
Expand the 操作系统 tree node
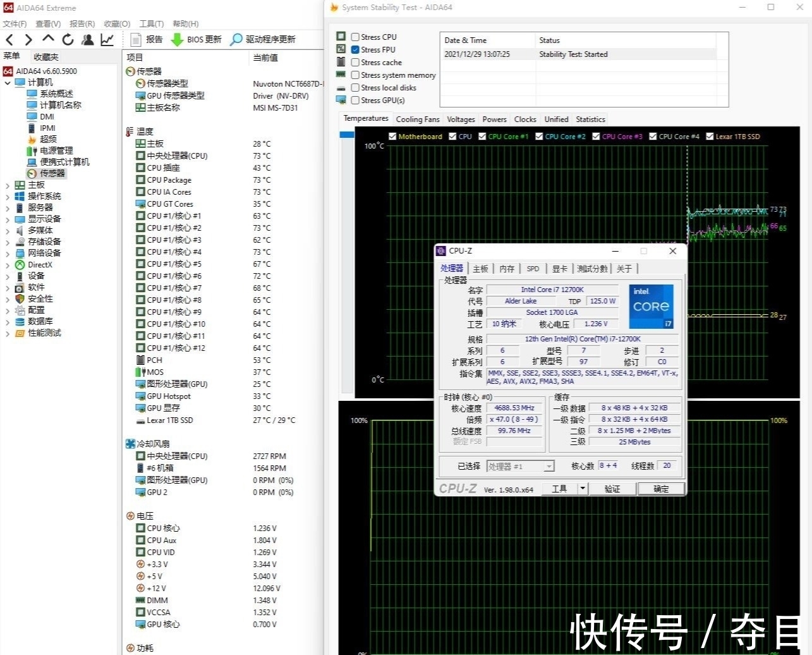[x=8, y=197]
